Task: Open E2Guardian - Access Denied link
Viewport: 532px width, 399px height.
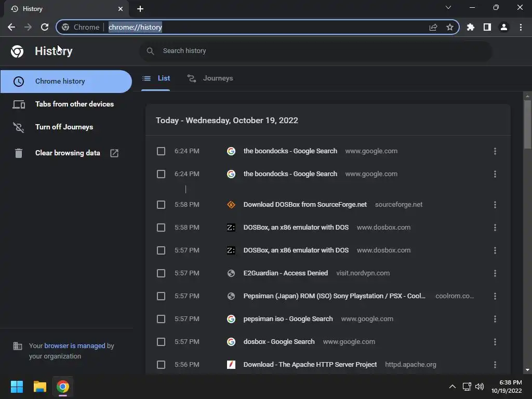Action: 286,273
